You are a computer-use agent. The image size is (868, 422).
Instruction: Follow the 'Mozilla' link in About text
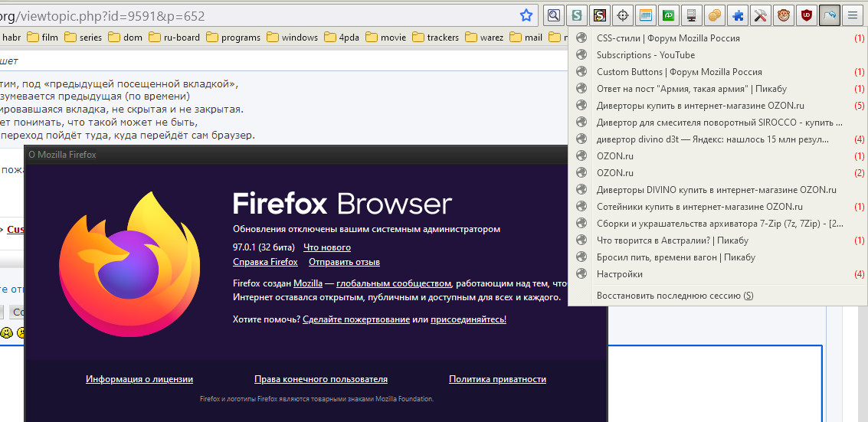(x=308, y=283)
